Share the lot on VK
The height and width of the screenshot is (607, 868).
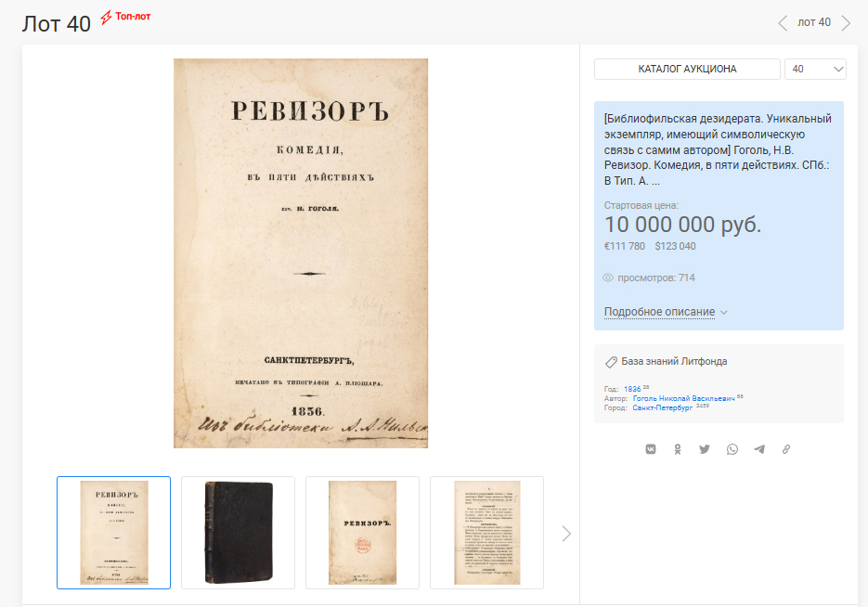(651, 449)
